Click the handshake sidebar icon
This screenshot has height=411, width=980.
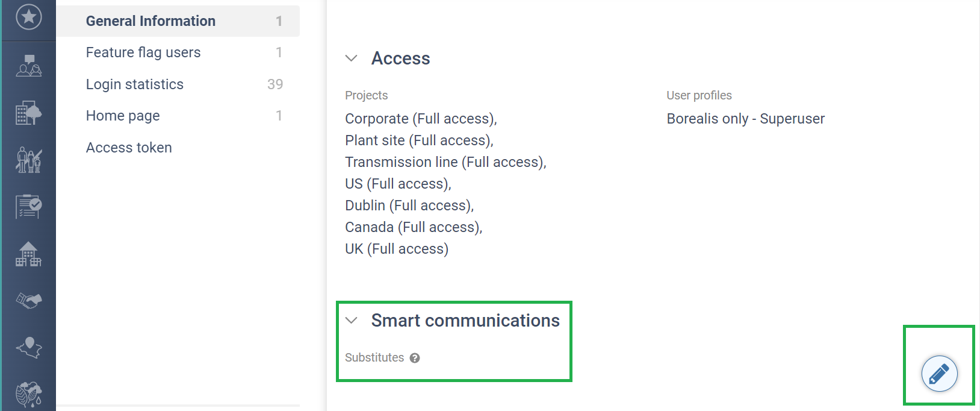click(28, 300)
